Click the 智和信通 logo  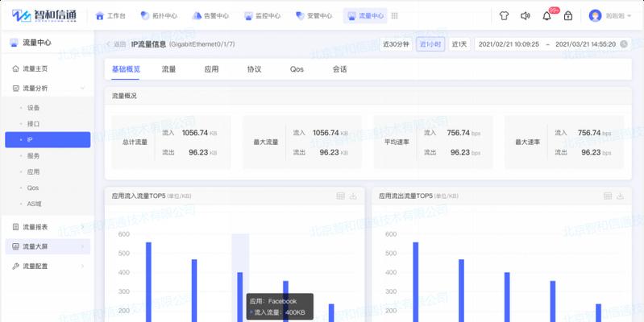point(44,15)
